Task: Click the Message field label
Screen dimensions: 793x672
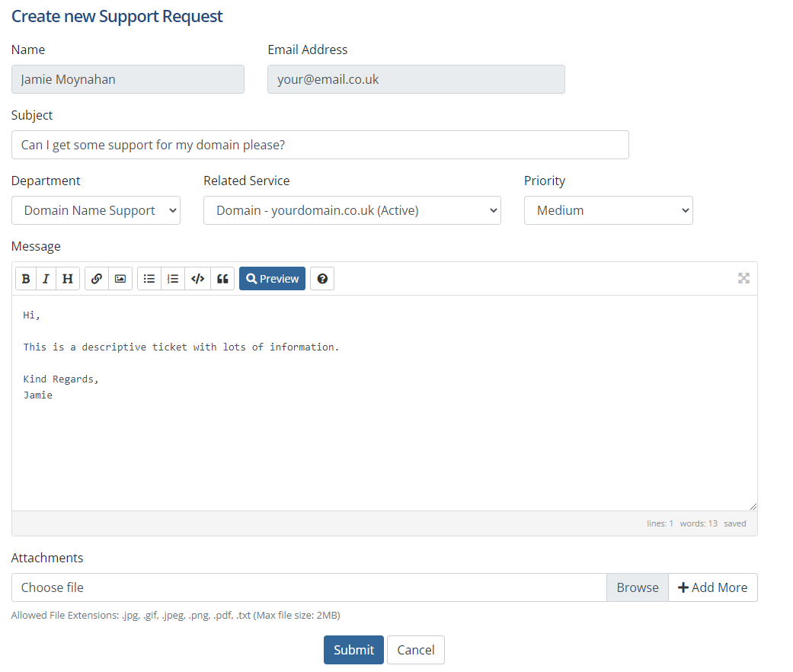Action: pos(36,246)
